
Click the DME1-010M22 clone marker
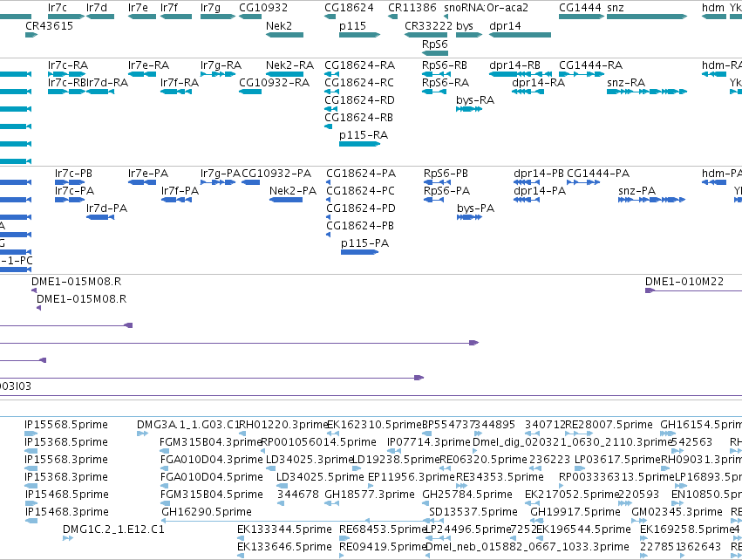pyautogui.click(x=650, y=290)
